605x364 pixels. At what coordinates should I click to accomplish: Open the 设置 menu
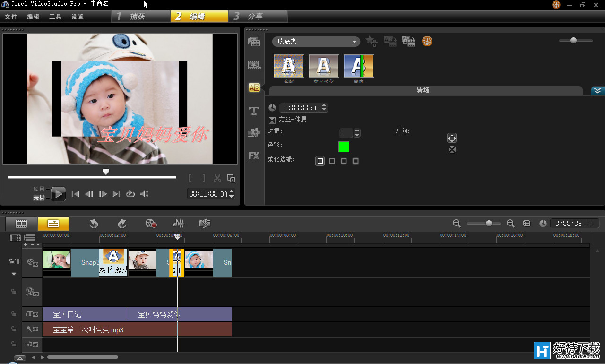click(x=78, y=17)
